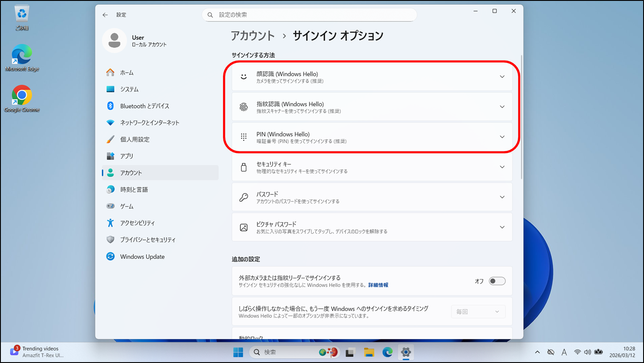The width and height of the screenshot is (644, 363).
Task: Click the back arrow in Settings
Action: [105, 15]
